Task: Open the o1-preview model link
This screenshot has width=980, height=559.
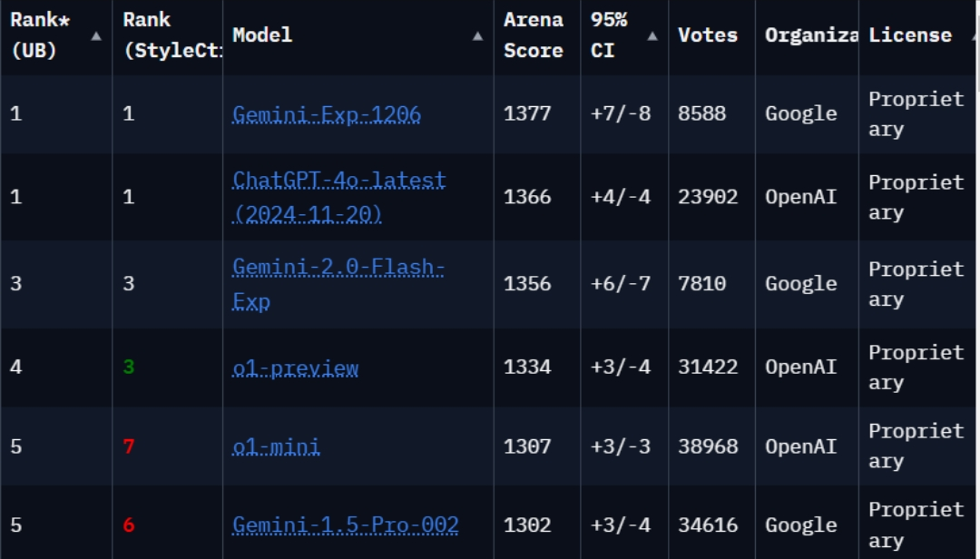Action: (x=295, y=368)
